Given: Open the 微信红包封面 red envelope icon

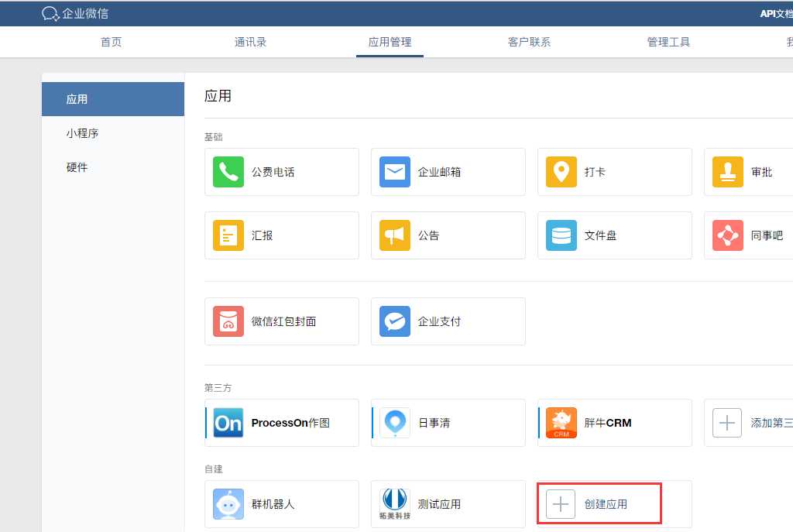Looking at the screenshot, I should coord(228,321).
